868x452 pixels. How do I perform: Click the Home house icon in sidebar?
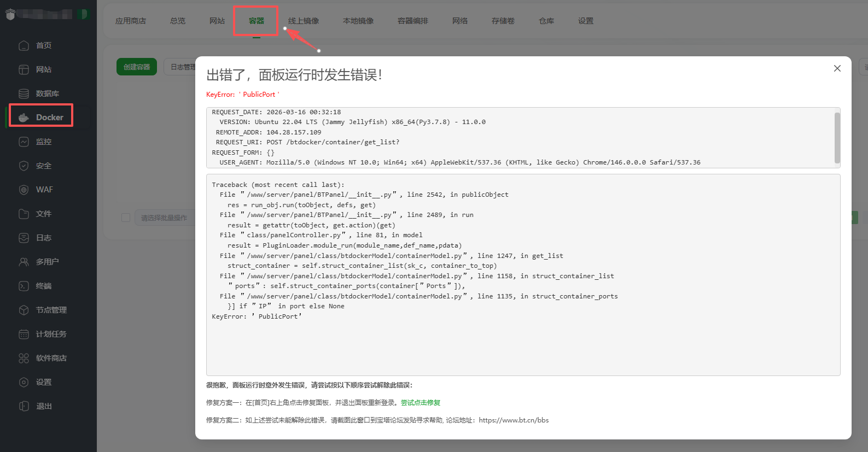pyautogui.click(x=24, y=45)
